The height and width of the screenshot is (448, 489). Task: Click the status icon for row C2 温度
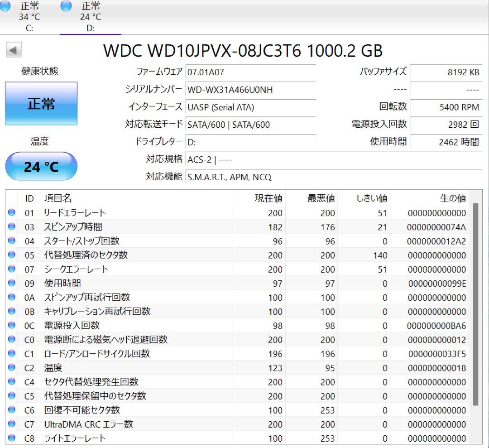tap(11, 367)
